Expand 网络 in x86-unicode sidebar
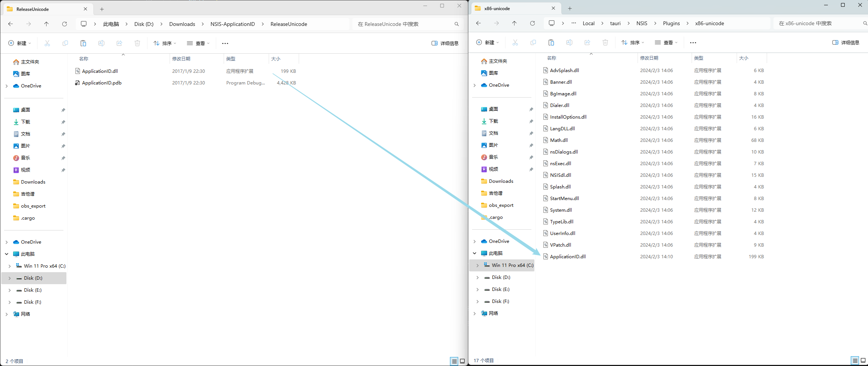This screenshot has width=868, height=366. click(475, 313)
